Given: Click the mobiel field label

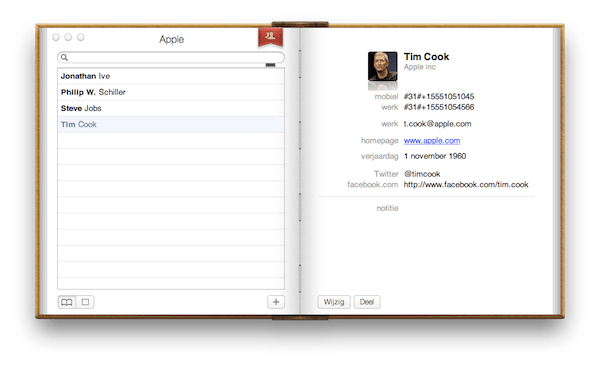Looking at the screenshot, I should 386,96.
